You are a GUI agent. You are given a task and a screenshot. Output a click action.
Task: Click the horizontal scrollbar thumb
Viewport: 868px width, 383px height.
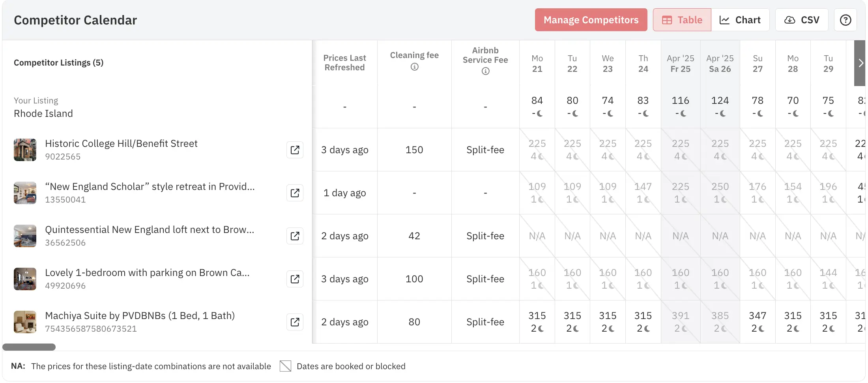coord(29,347)
